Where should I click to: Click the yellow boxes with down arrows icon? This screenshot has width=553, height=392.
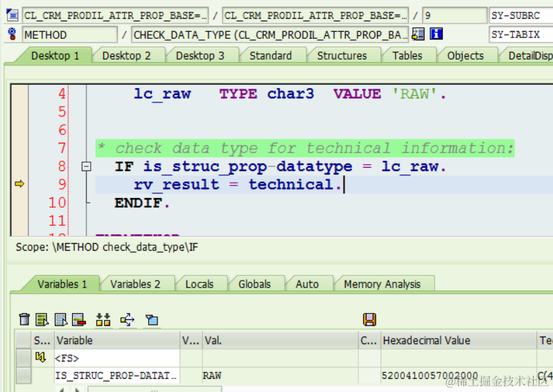coord(103,319)
